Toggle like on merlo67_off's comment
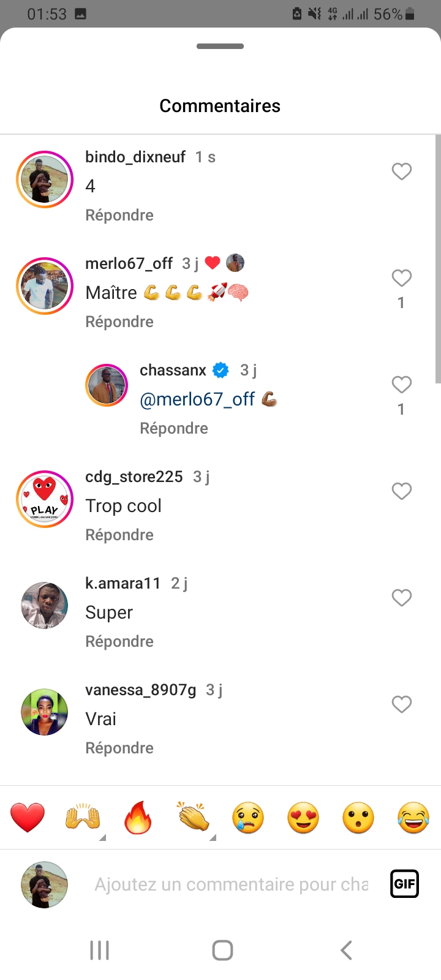441x980 pixels. click(401, 278)
